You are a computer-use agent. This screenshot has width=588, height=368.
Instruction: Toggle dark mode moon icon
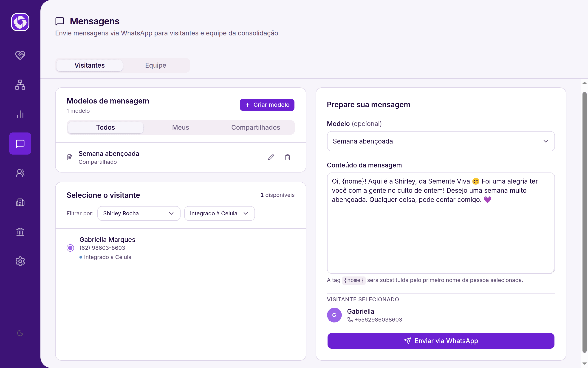click(x=20, y=333)
